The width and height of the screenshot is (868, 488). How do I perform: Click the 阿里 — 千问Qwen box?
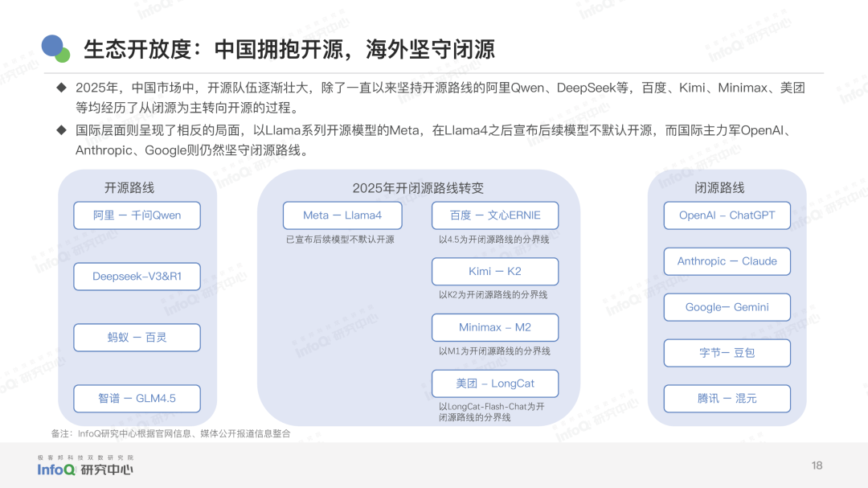pos(137,215)
